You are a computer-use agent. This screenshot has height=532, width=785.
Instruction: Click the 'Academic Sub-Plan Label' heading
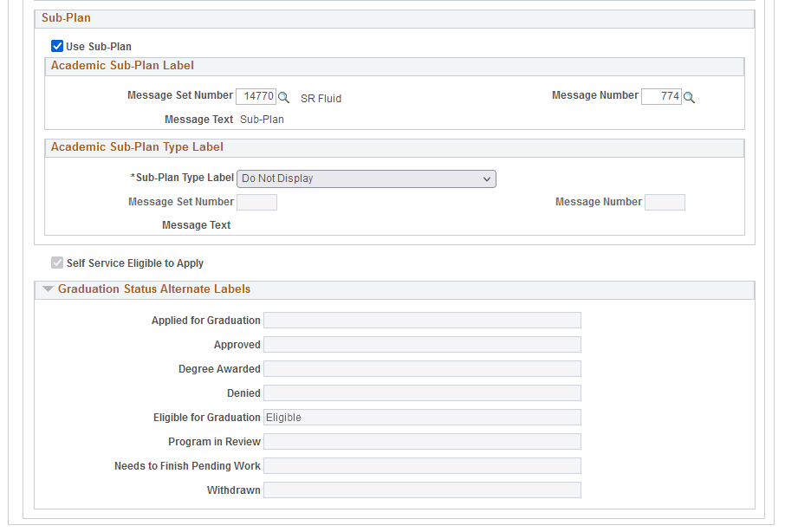[122, 66]
